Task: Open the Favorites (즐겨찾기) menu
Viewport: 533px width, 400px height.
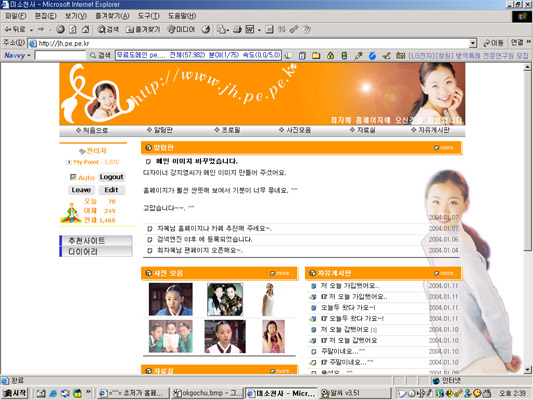Action: [x=112, y=16]
